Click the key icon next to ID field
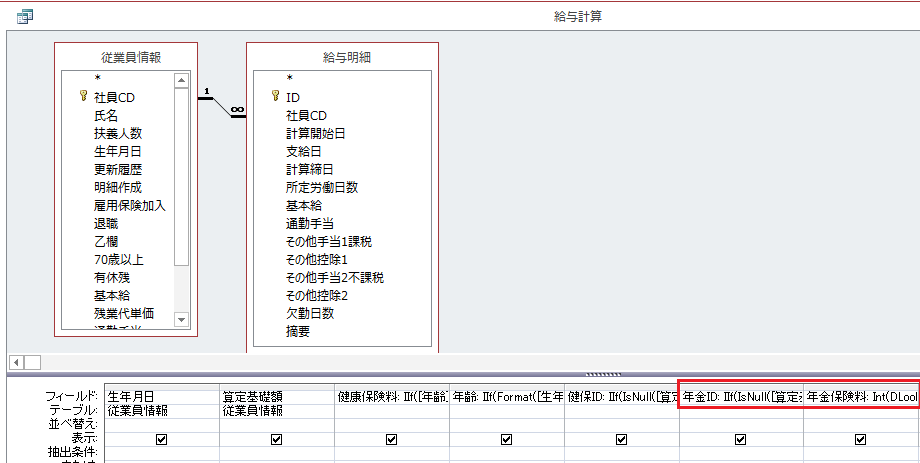Viewport: 920px width, 463px height. pos(275,97)
